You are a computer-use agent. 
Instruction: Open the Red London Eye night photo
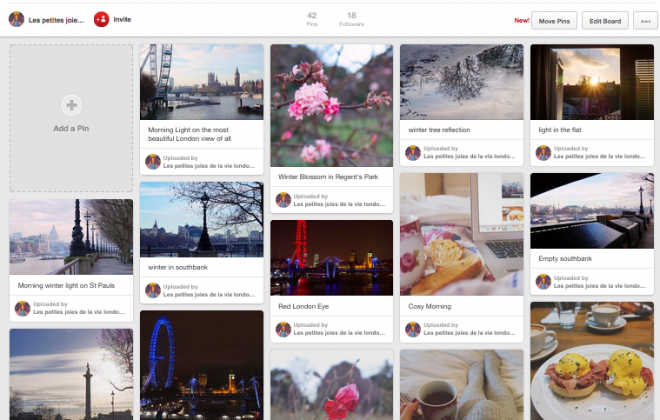(x=331, y=257)
